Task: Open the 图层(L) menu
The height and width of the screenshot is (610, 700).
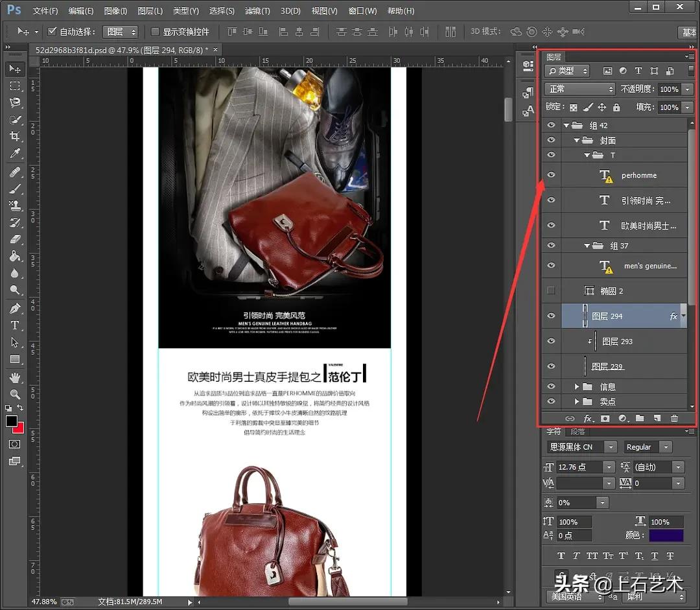Action: [150, 11]
